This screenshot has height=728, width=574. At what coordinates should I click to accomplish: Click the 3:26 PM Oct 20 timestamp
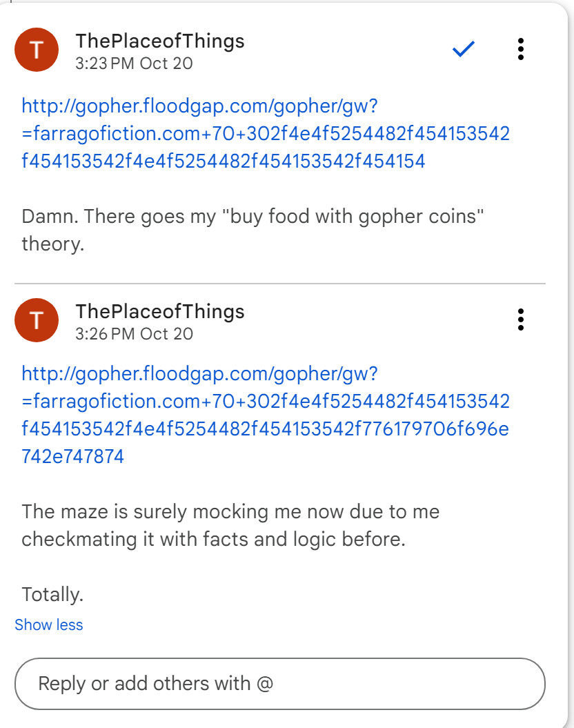134,334
